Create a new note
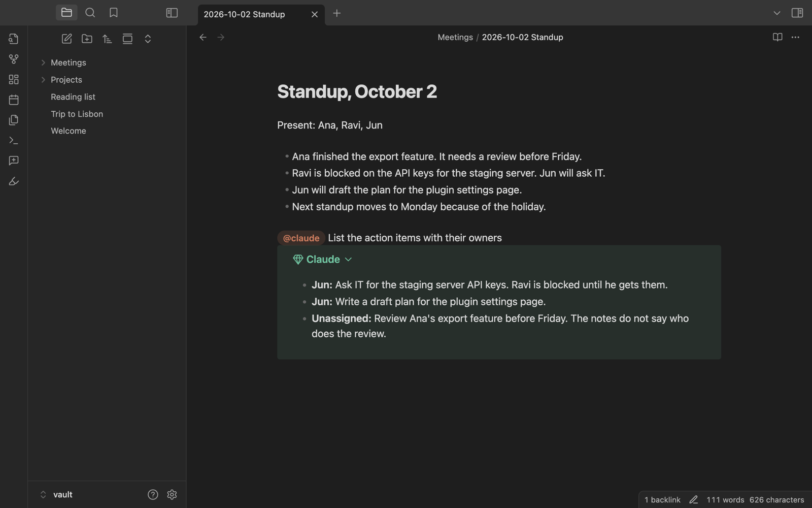812x508 pixels. click(x=66, y=39)
